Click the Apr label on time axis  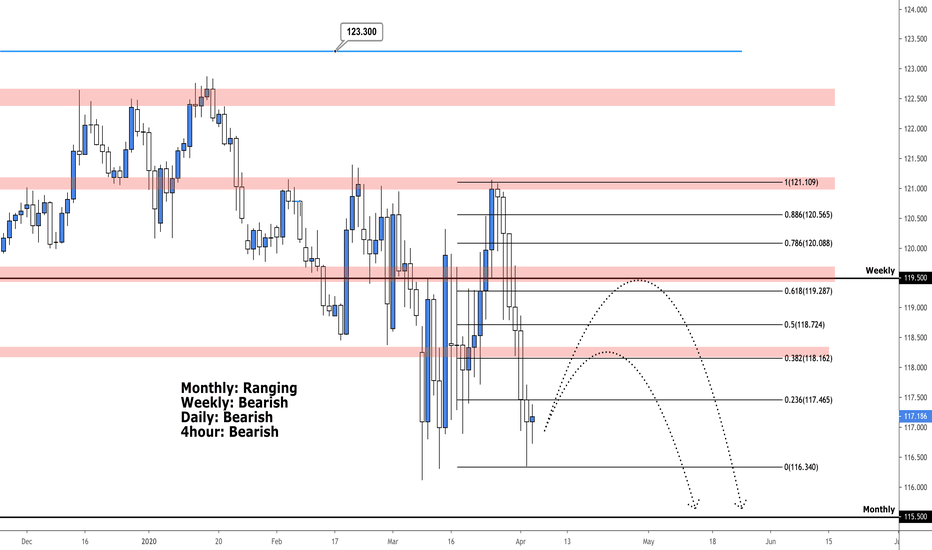click(521, 542)
